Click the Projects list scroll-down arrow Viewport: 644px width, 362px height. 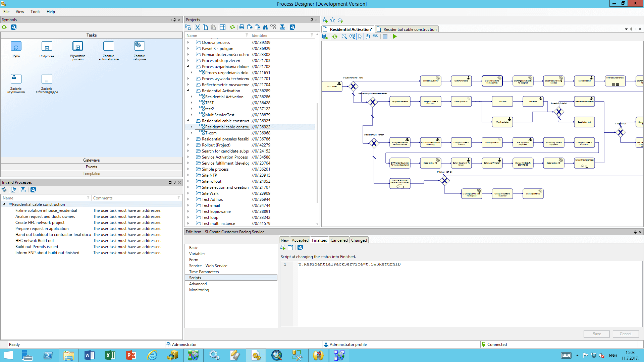tap(317, 224)
